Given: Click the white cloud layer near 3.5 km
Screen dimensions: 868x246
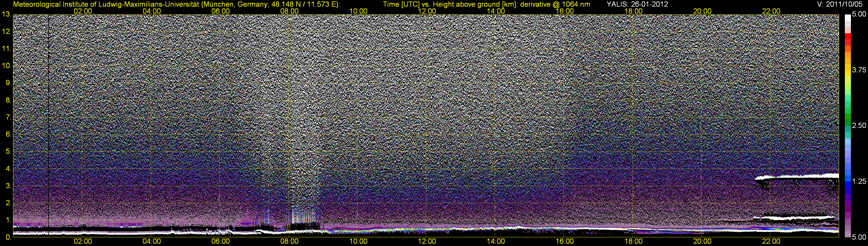Looking at the screenshot, I should 797,177.
